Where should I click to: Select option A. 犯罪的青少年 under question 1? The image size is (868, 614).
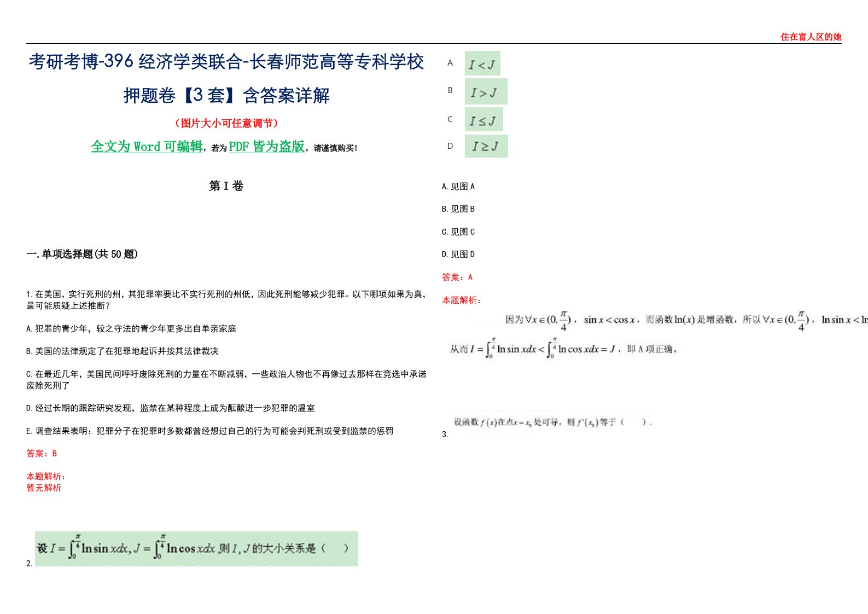131,329
